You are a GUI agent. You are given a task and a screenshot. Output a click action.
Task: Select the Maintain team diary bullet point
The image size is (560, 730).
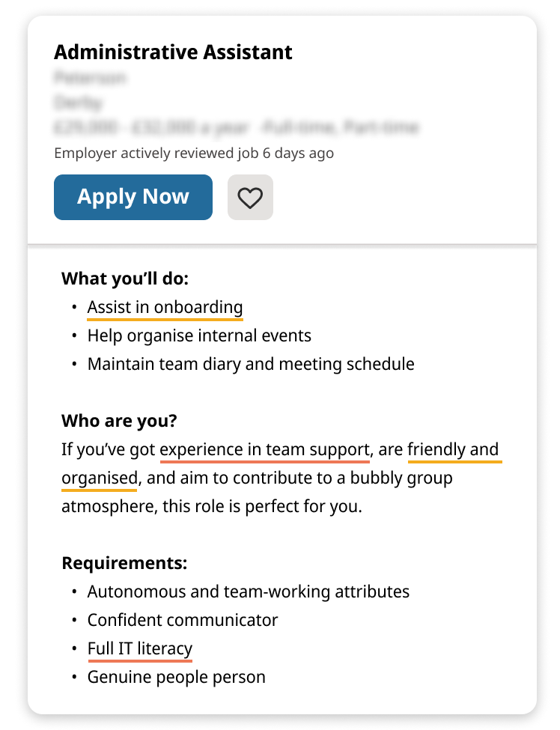(251, 364)
